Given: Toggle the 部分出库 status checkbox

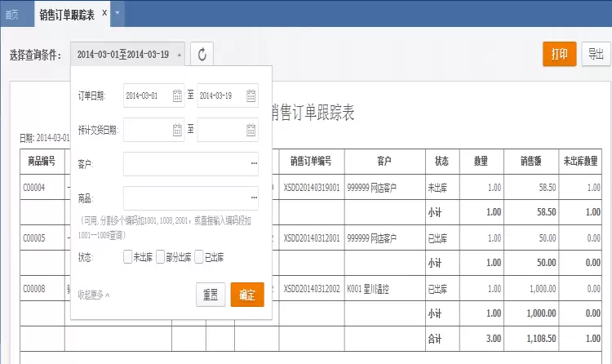Looking at the screenshot, I should pyautogui.click(x=160, y=257).
